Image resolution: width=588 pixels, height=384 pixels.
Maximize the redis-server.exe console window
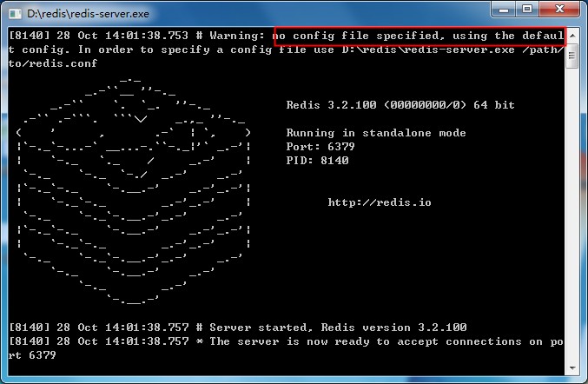pyautogui.click(x=527, y=9)
